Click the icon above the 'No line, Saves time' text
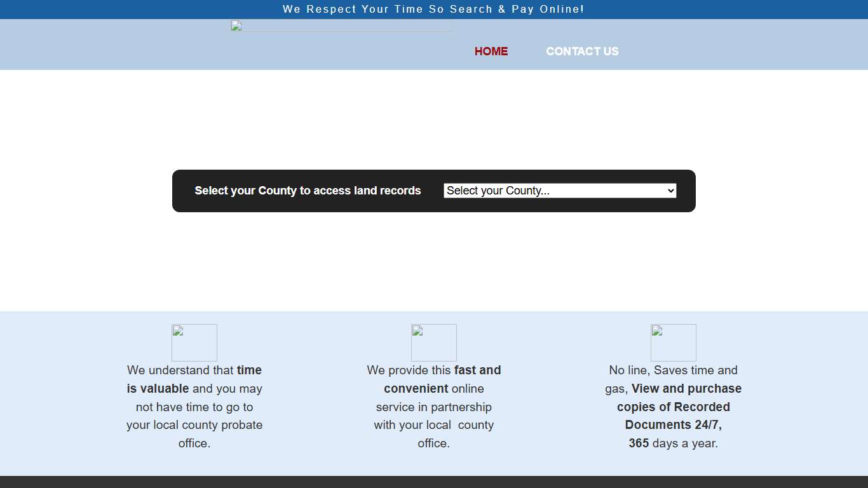Image resolution: width=868 pixels, height=488 pixels. (674, 342)
